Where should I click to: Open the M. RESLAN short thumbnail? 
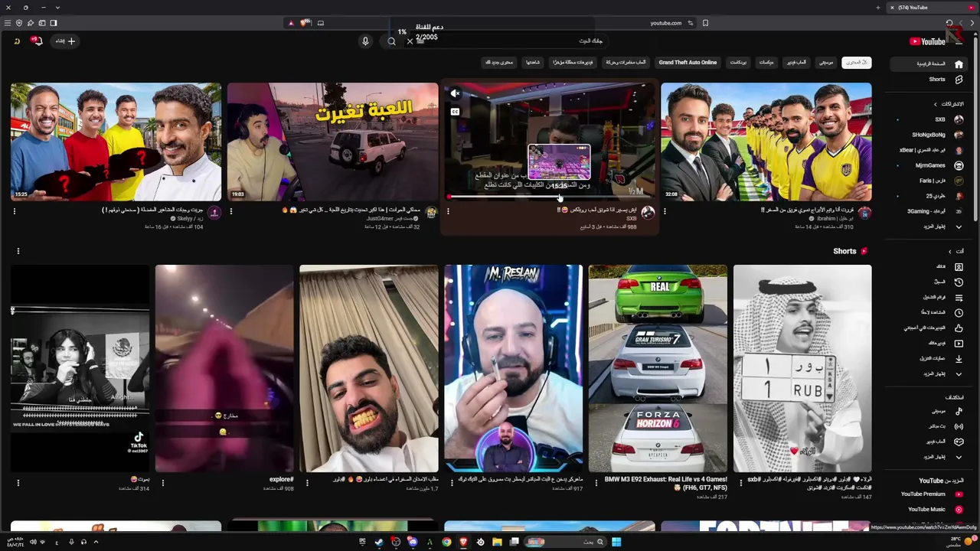[x=513, y=368]
